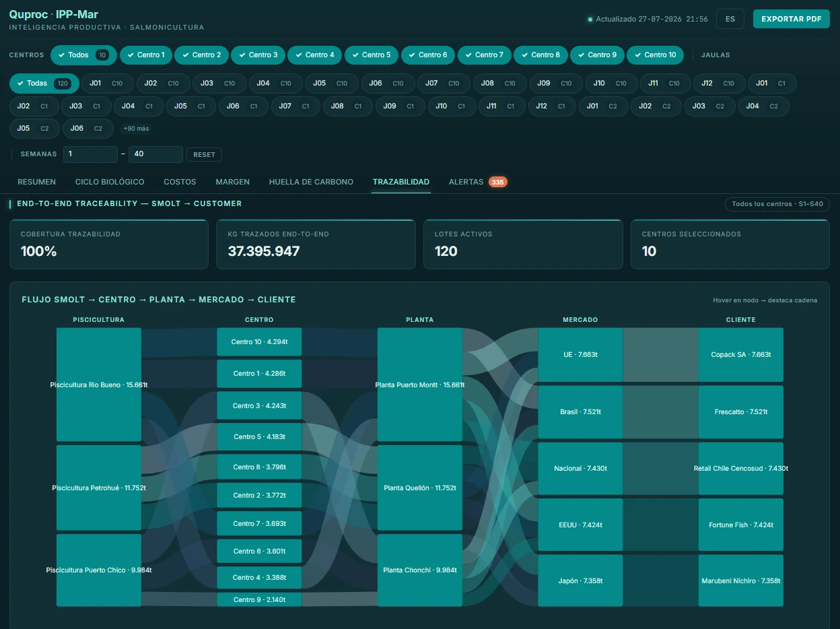The image size is (840, 629).
Task: Select the Centro 9 · 2.140t node
Action: click(259, 600)
